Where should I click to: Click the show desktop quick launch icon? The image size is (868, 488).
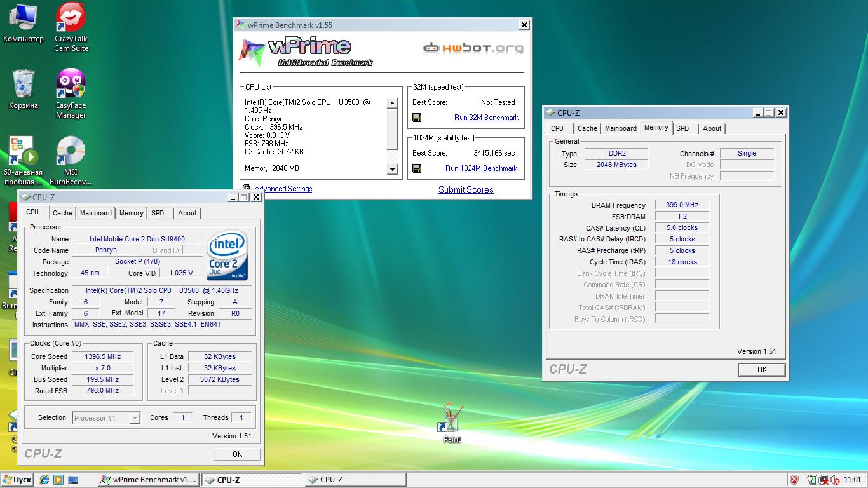tap(72, 480)
